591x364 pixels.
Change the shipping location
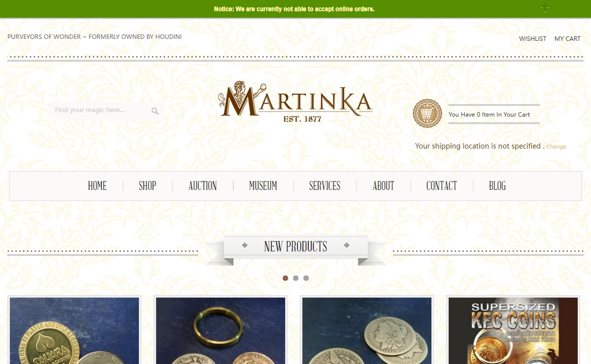(x=556, y=147)
